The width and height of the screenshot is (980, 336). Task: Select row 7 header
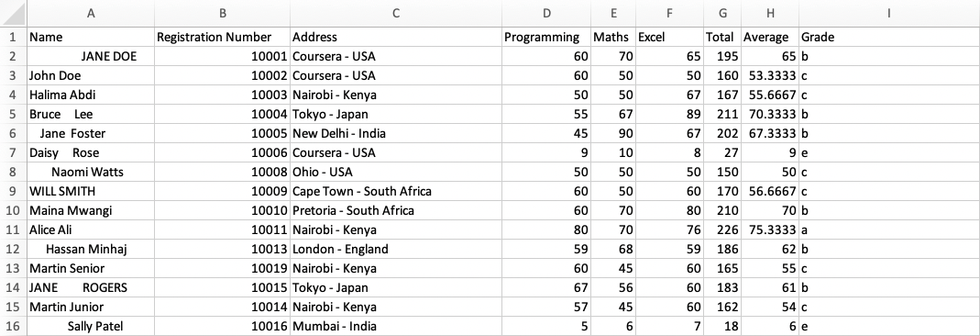pyautogui.click(x=13, y=152)
